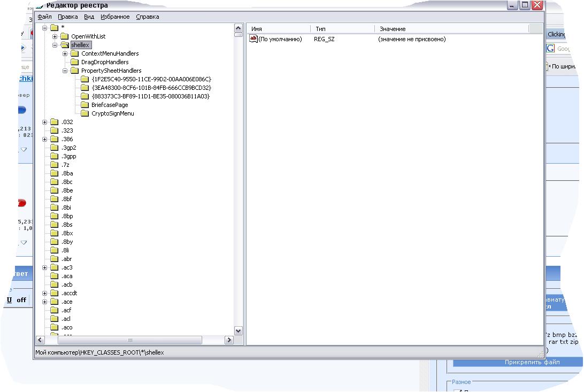The width and height of the screenshot is (584, 392).
Task: Open the Вид menu
Action: 89,17
